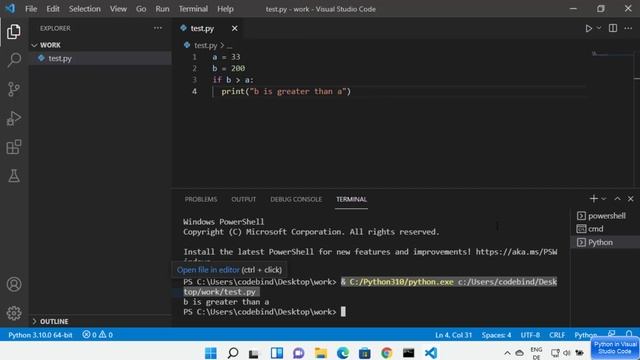Run the Python file with the play button
The width and height of the screenshot is (640, 360).
click(x=589, y=28)
